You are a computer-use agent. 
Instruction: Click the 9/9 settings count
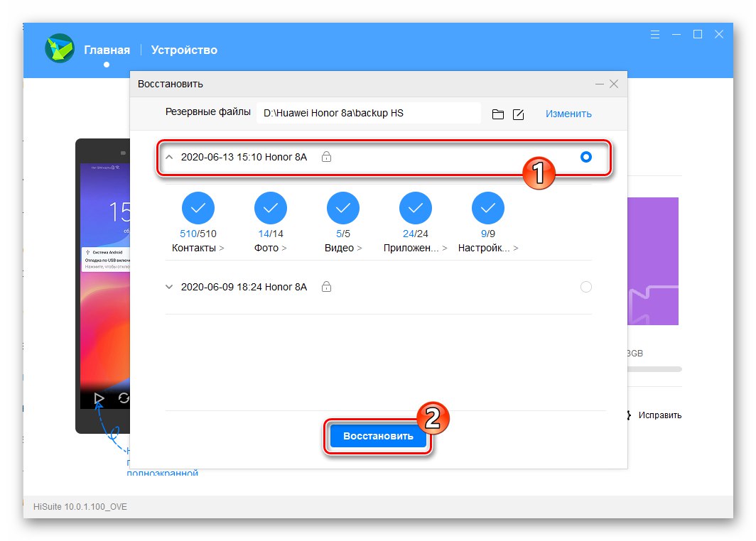(488, 234)
